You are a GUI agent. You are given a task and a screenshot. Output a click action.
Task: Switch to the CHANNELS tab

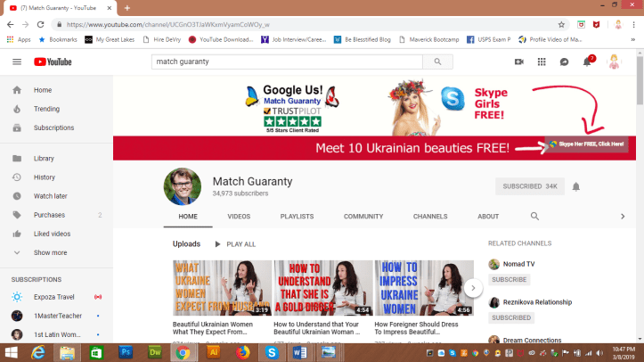click(x=430, y=216)
